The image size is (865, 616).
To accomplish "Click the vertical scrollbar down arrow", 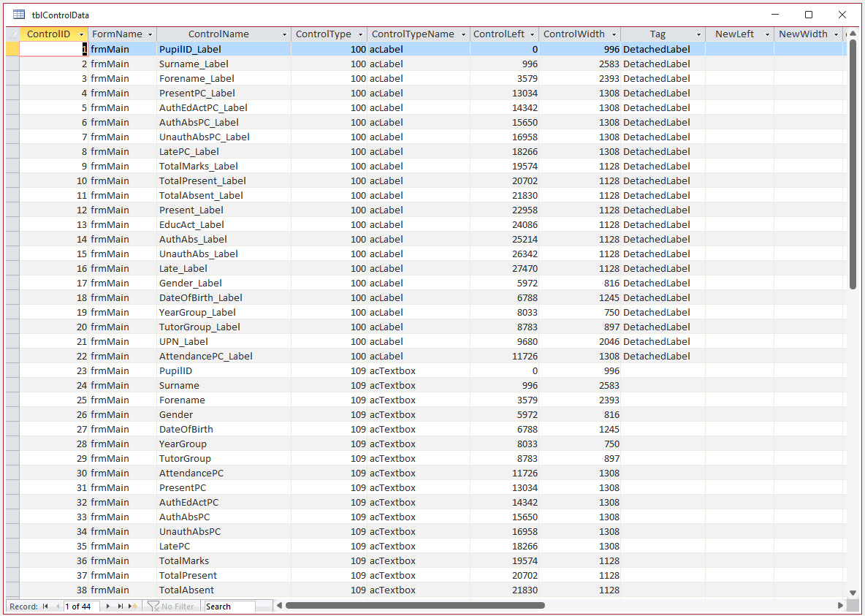I will (853, 593).
